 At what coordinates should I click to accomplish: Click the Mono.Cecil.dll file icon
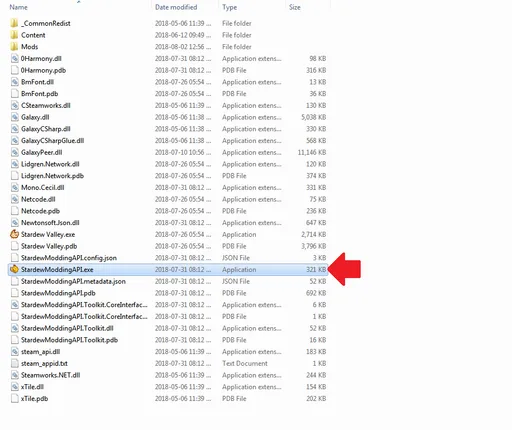click(x=14, y=188)
